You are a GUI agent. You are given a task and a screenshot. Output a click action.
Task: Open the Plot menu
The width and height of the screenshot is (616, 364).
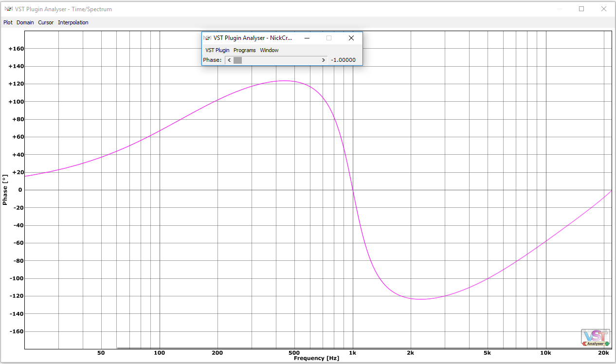(8, 22)
